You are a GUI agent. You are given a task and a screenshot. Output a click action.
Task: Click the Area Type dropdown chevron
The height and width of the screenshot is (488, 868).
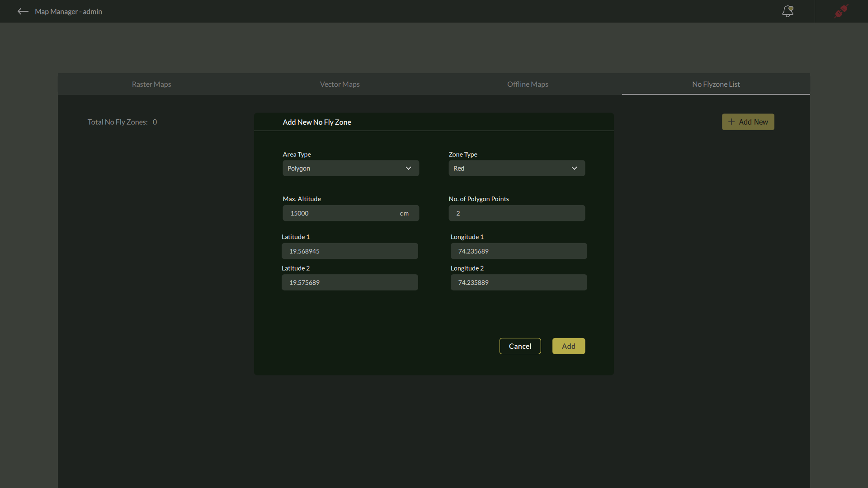click(x=408, y=168)
